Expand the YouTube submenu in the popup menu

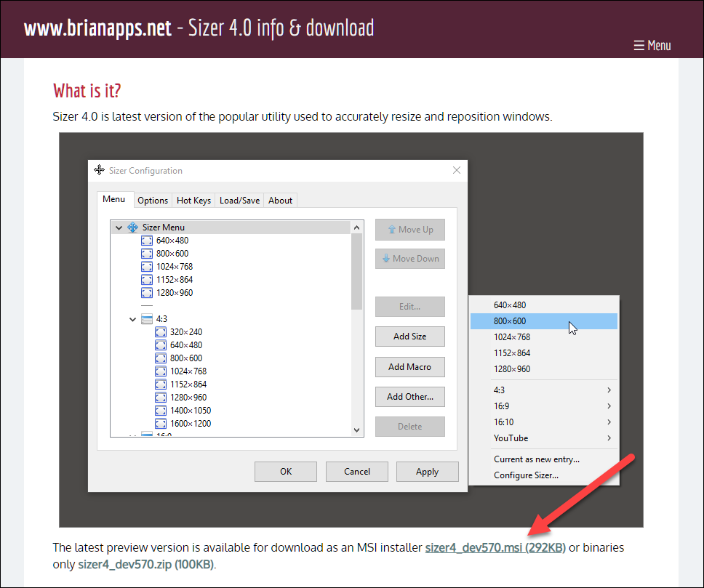point(609,438)
